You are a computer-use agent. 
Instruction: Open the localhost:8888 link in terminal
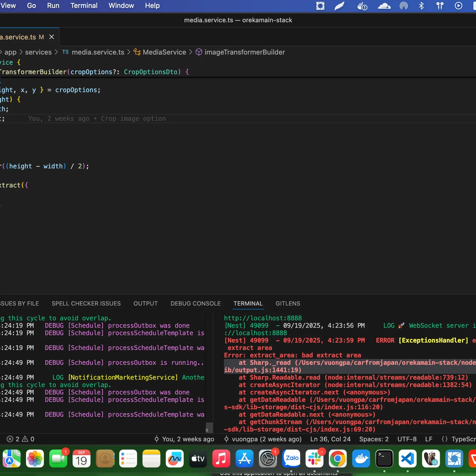(263, 318)
